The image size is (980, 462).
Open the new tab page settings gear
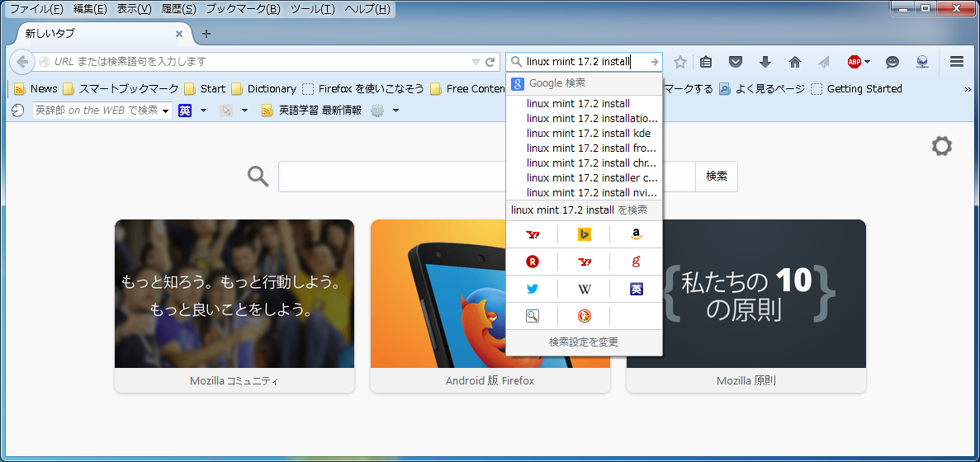pyautogui.click(x=942, y=147)
